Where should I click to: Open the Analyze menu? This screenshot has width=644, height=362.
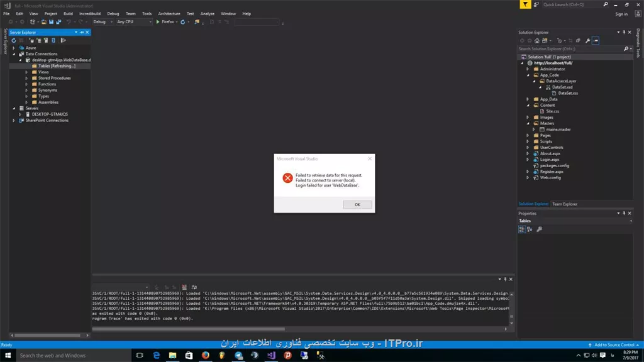207,14
